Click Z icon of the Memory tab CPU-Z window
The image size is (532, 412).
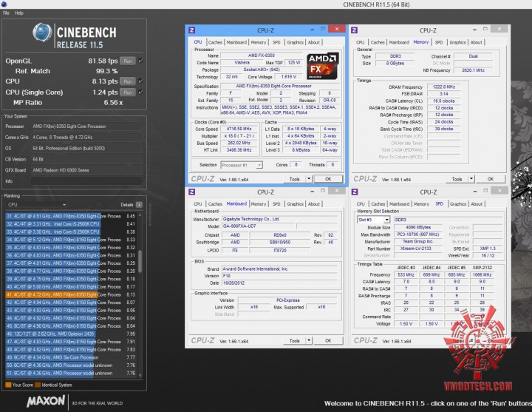(354, 30)
